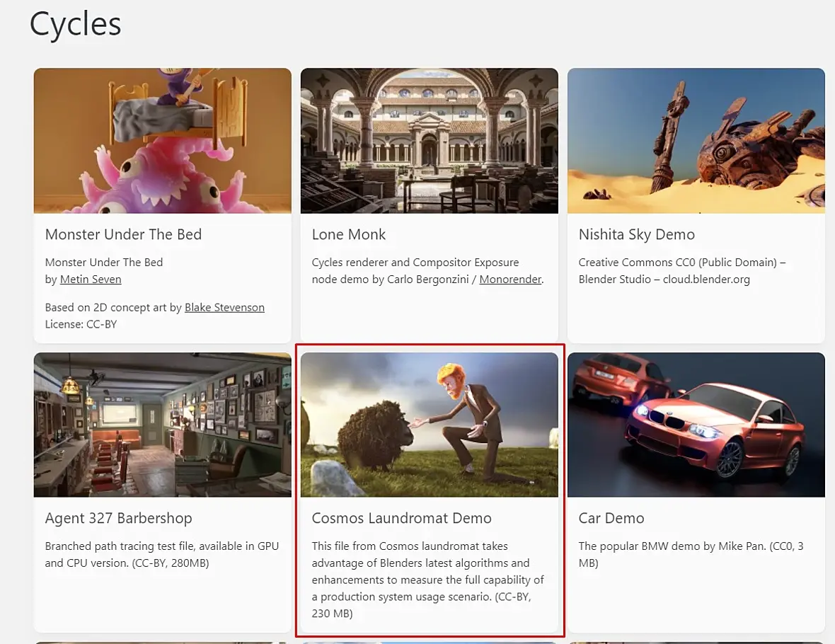This screenshot has height=644, width=835.
Task: Open the Lone Monk courtyard thumbnail
Action: coord(430,141)
